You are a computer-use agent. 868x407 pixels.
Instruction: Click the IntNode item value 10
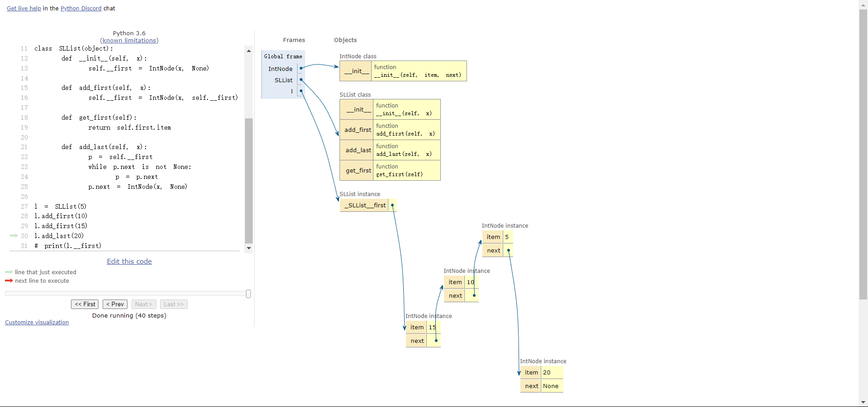pyautogui.click(x=471, y=282)
